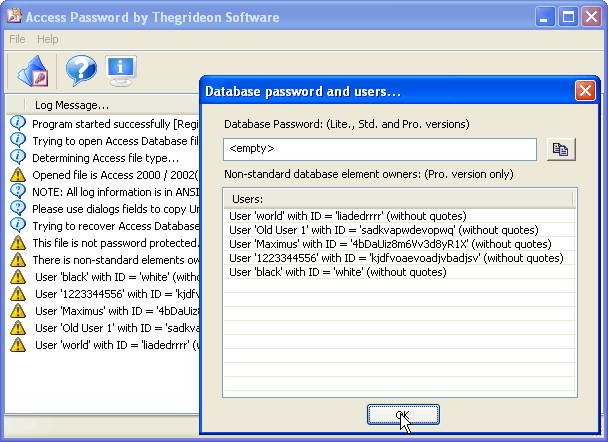Select log row User 'Maximus'

coord(103,311)
